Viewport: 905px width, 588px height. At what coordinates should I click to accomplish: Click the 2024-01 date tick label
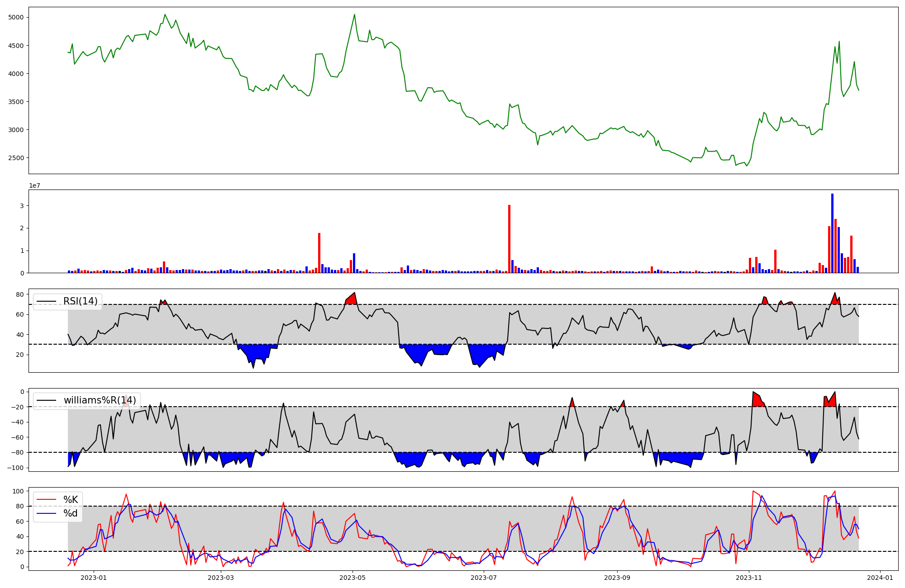880,578
